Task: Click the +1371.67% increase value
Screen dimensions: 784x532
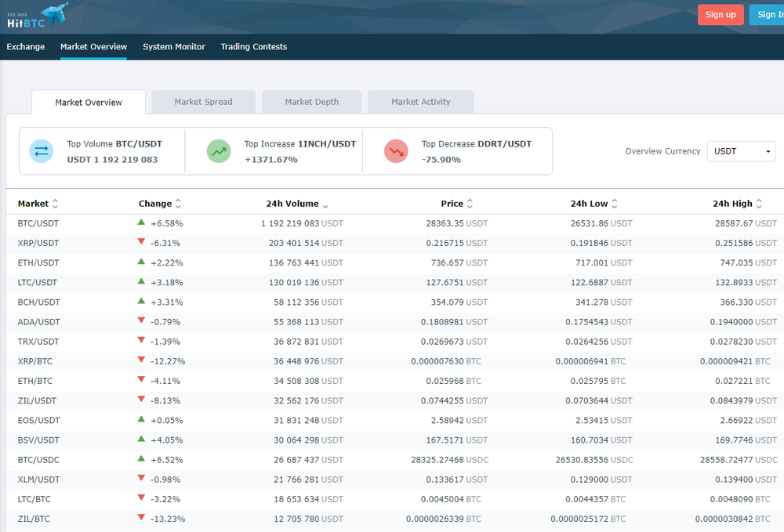Action: point(271,160)
